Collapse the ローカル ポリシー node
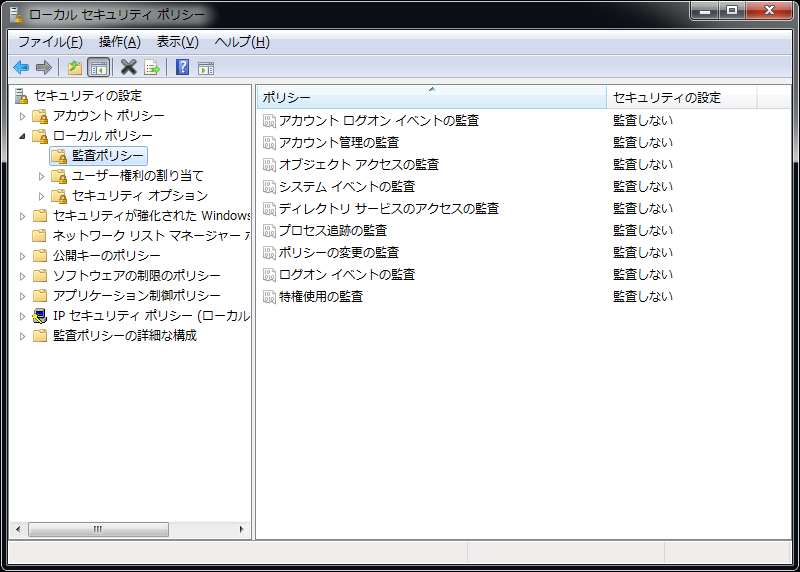 click(22, 136)
